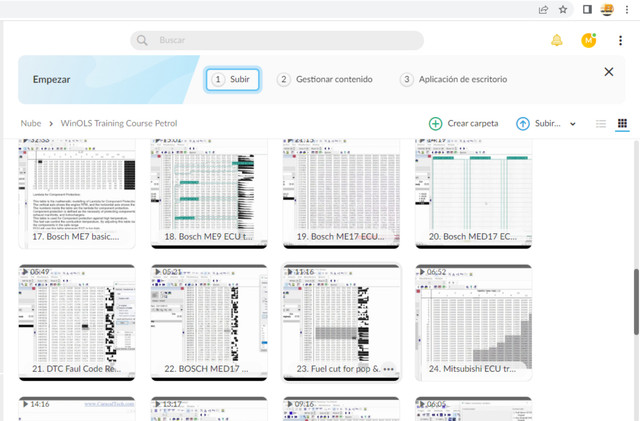Switch to grid view
The height and width of the screenshot is (421, 640).
point(622,123)
